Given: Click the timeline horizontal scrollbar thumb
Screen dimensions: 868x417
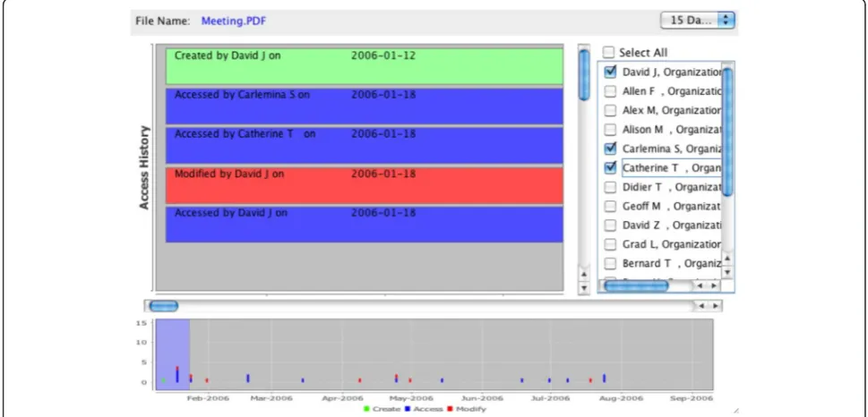Looking at the screenshot, I should click(164, 306).
